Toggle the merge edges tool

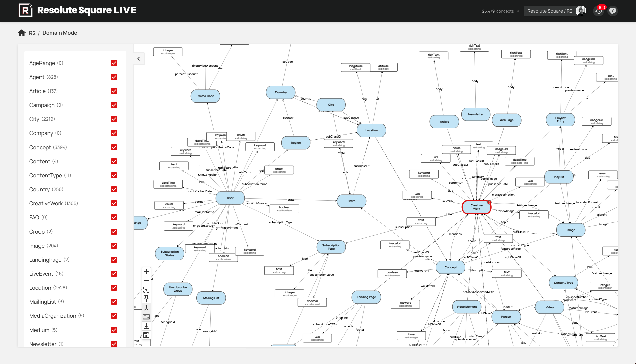(146, 308)
